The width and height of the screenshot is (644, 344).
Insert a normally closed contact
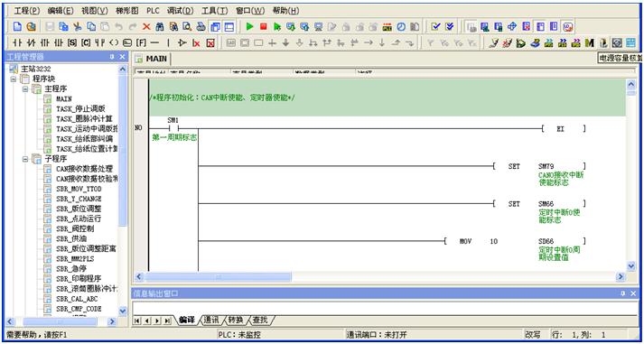pyautogui.click(x=32, y=42)
